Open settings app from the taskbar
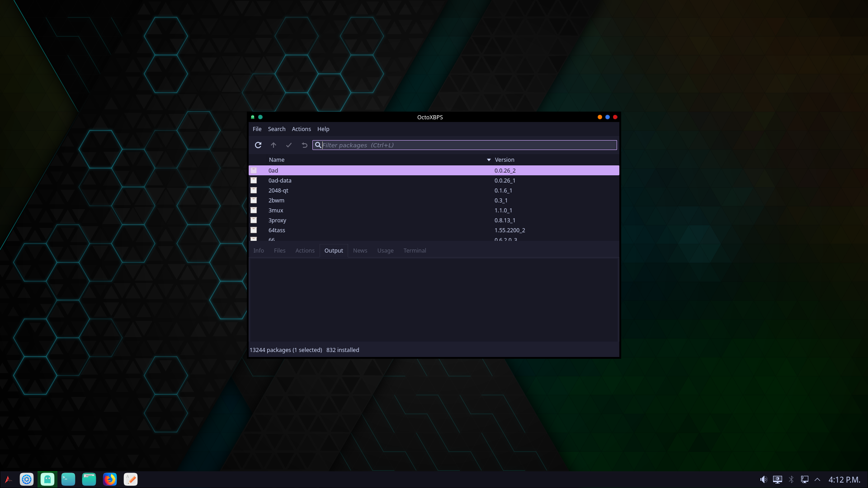This screenshot has height=488, width=868. [x=27, y=479]
